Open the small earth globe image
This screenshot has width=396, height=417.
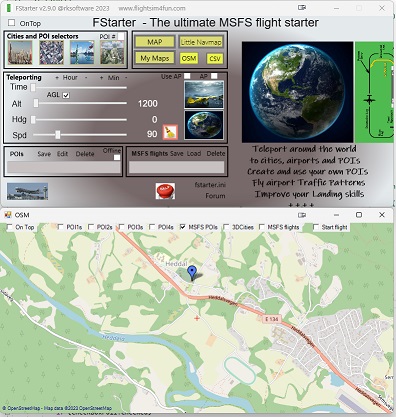pos(204,125)
